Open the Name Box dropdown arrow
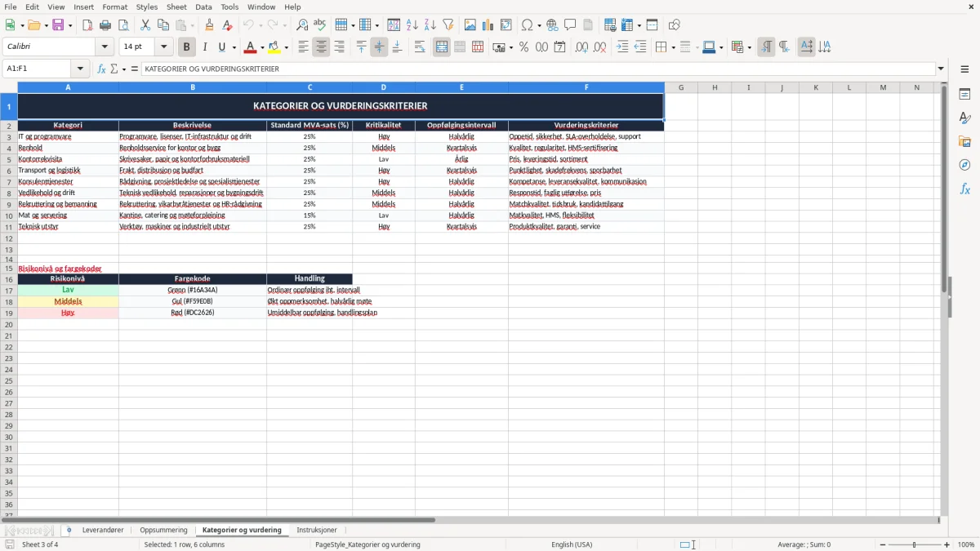The width and height of the screenshot is (980, 551). point(80,69)
